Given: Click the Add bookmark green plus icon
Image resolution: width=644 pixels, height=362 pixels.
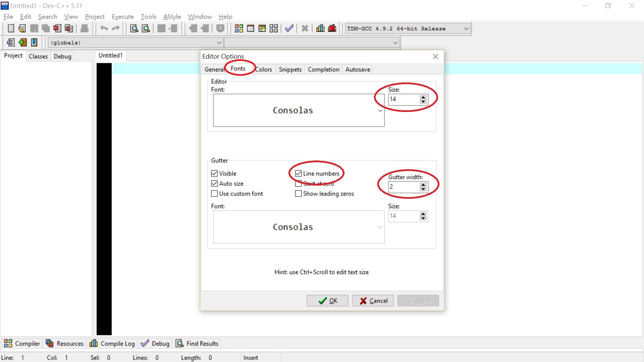Looking at the screenshot, I should point(22,43).
